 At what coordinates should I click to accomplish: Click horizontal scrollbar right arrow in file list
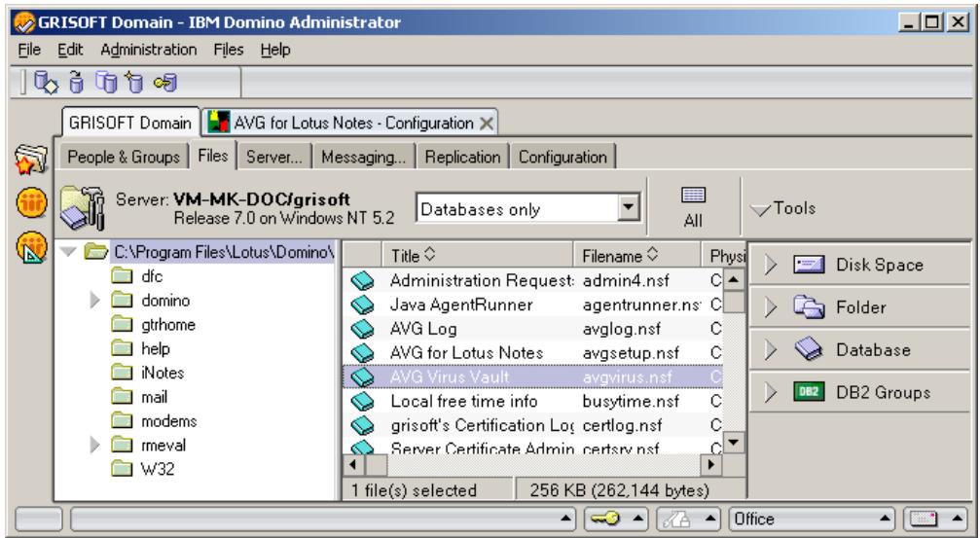tap(710, 464)
